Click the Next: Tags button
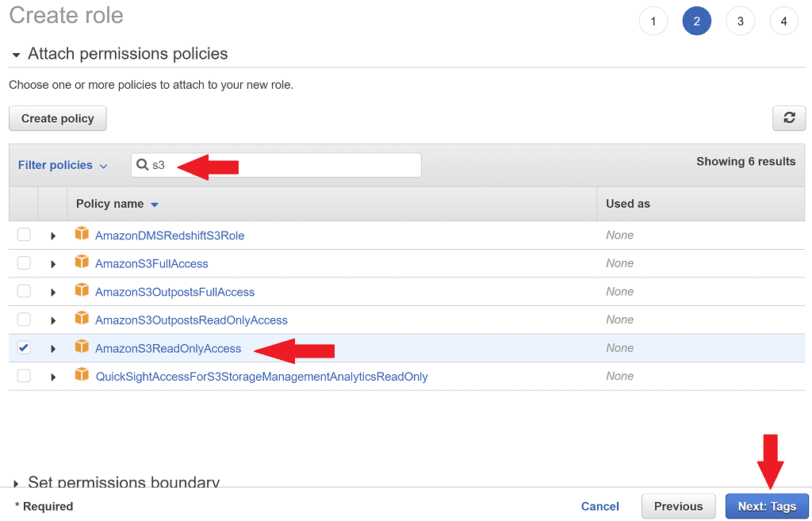The width and height of the screenshot is (812, 521). tap(766, 506)
